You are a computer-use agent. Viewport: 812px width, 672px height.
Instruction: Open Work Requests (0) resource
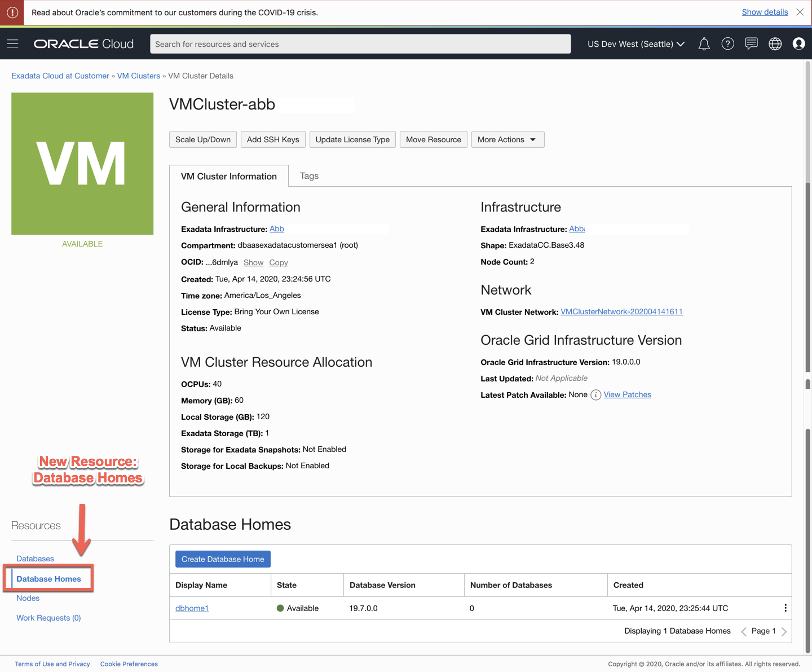click(48, 618)
